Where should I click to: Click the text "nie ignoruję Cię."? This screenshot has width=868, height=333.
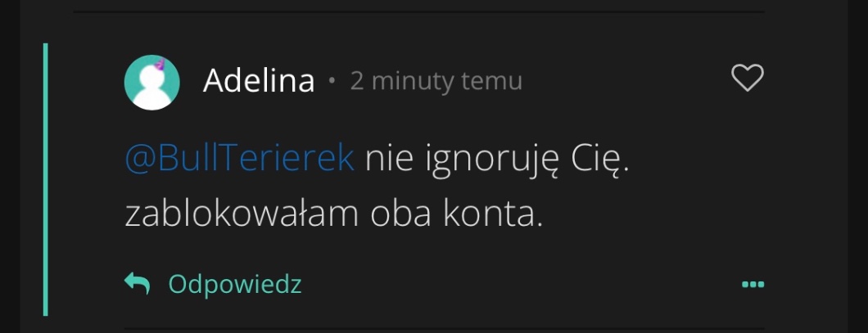click(x=497, y=161)
